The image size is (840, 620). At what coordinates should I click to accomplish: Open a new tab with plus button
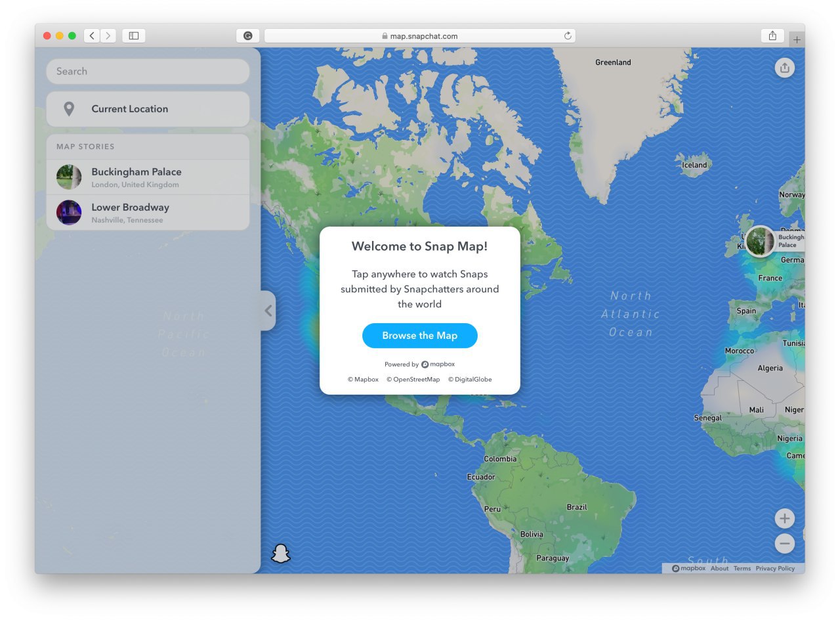[797, 40]
